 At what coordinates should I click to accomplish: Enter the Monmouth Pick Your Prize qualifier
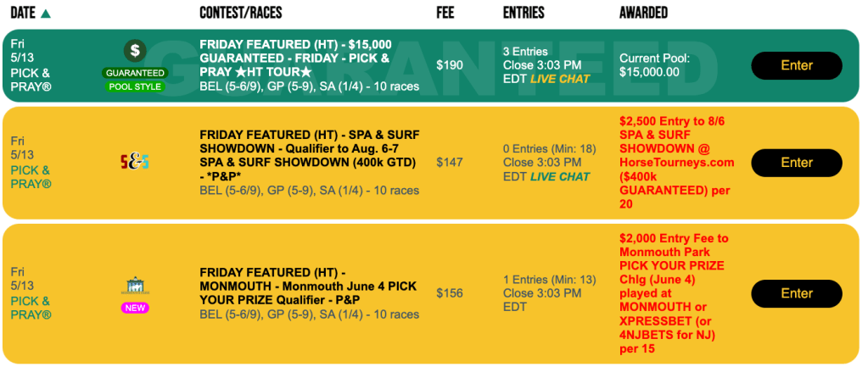tap(797, 293)
